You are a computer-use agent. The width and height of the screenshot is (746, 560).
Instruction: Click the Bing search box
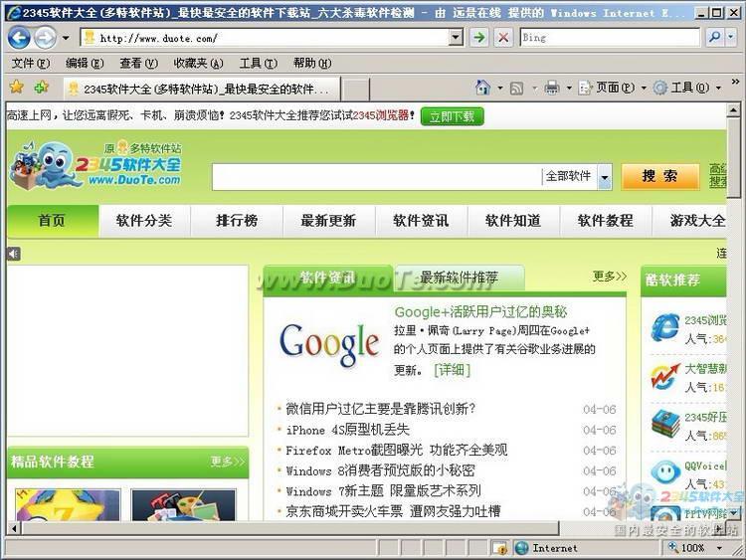(x=610, y=38)
